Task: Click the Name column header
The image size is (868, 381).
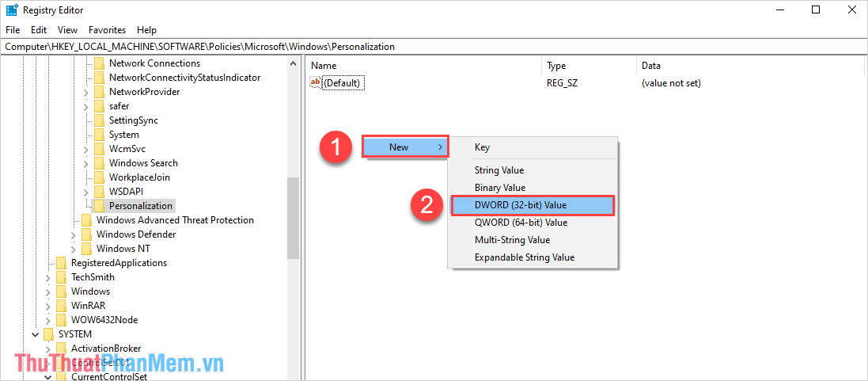Action: 324,66
